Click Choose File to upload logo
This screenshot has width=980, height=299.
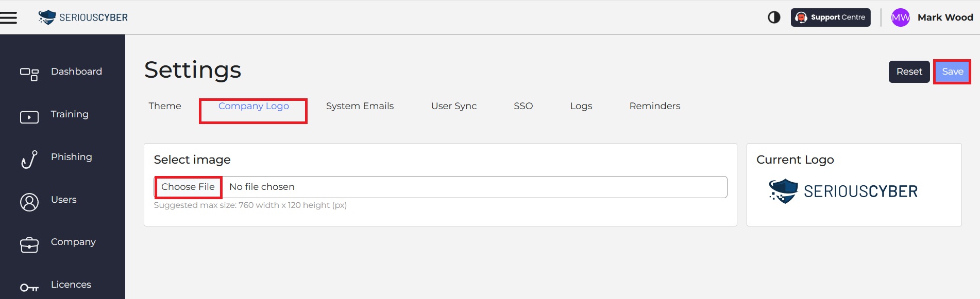pyautogui.click(x=188, y=187)
